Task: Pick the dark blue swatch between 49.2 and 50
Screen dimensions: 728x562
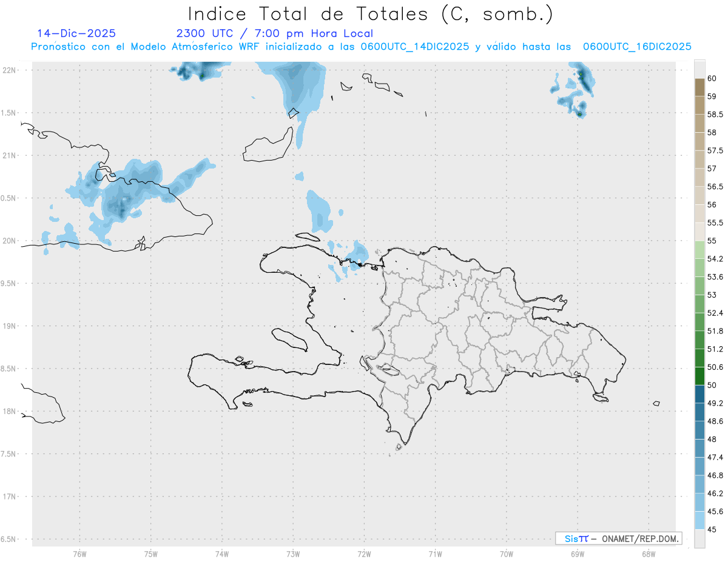Action: click(x=699, y=394)
